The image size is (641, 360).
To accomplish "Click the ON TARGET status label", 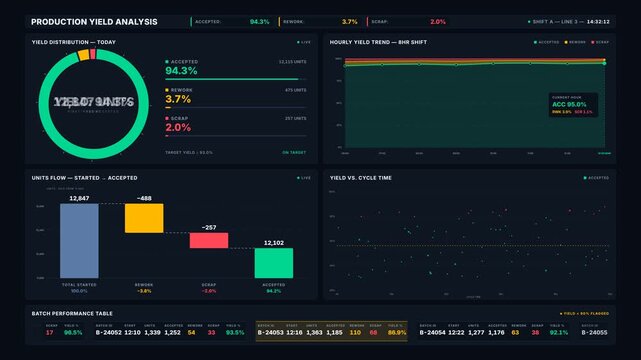I will point(294,152).
